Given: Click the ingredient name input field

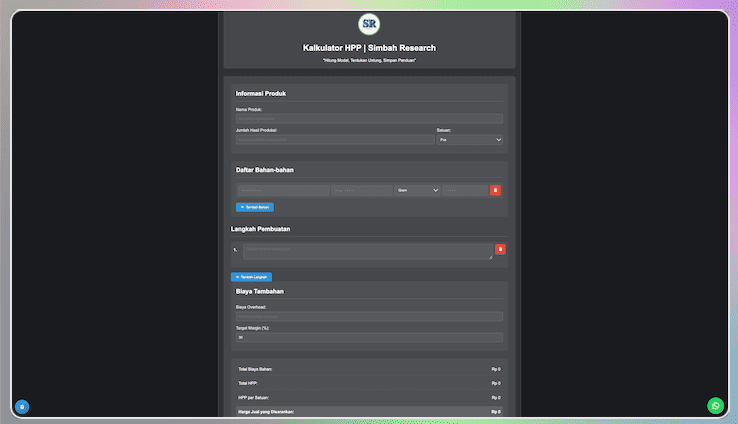Looking at the screenshot, I should click(x=283, y=190).
